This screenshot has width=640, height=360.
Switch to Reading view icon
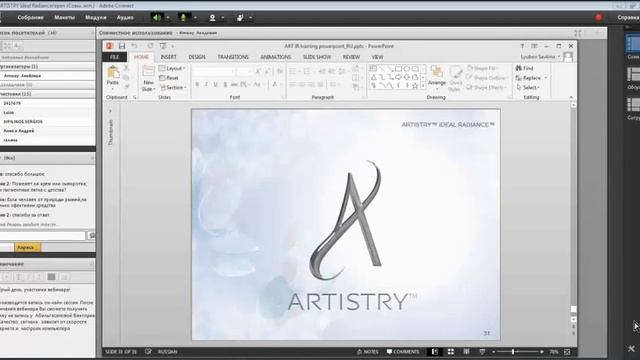coord(466,351)
